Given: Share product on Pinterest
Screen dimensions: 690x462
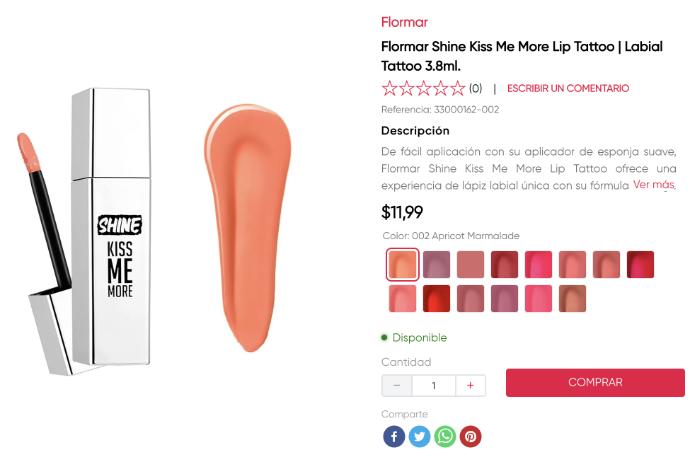Looking at the screenshot, I should (x=470, y=436).
